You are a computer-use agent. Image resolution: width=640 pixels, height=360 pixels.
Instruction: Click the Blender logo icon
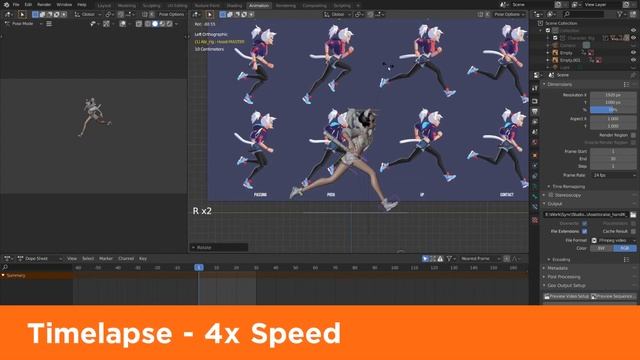click(x=6, y=5)
